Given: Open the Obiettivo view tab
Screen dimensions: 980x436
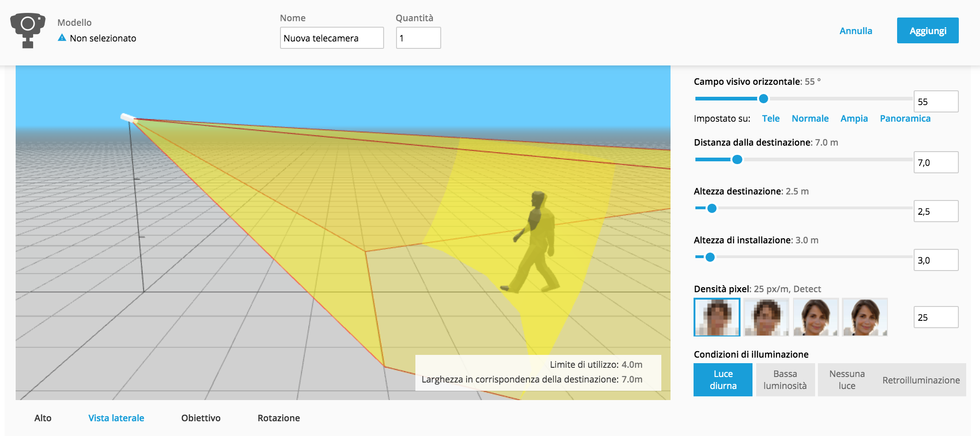Looking at the screenshot, I should tap(201, 418).
